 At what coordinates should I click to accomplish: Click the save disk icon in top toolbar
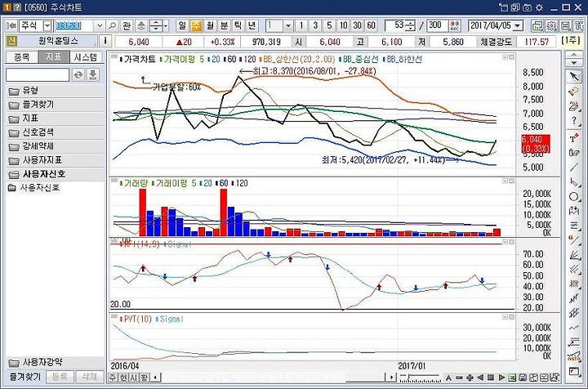click(565, 25)
